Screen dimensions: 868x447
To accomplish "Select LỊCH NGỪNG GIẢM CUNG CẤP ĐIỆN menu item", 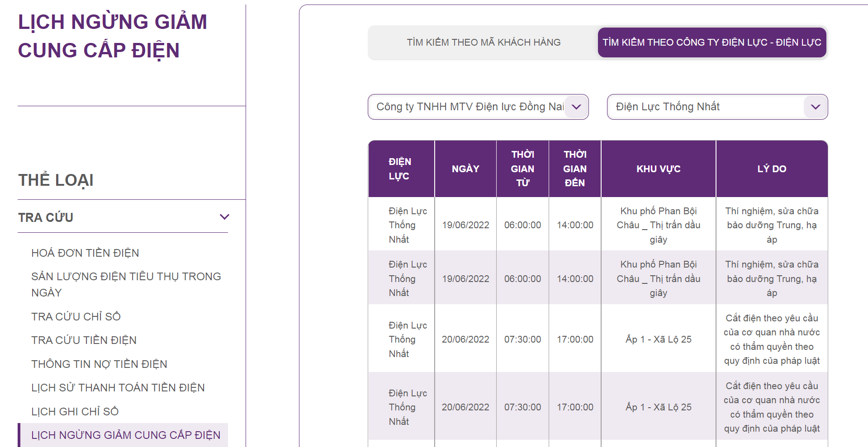I will (123, 435).
